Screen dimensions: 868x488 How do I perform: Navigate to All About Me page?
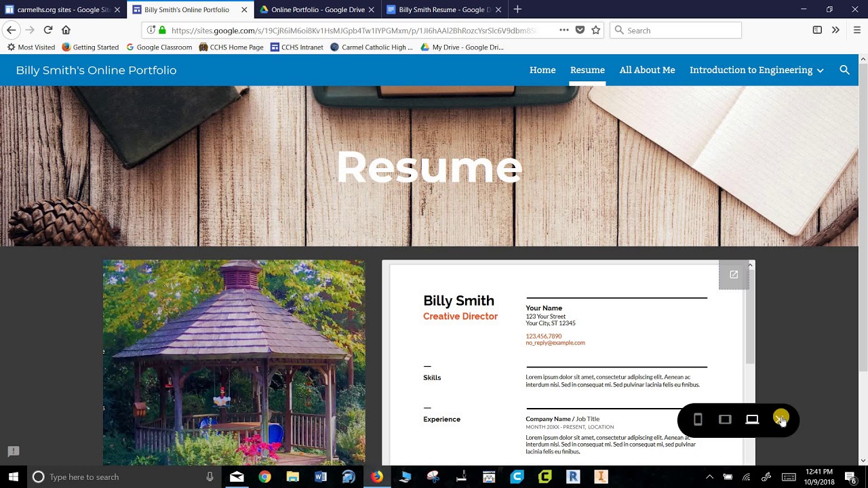tap(647, 70)
